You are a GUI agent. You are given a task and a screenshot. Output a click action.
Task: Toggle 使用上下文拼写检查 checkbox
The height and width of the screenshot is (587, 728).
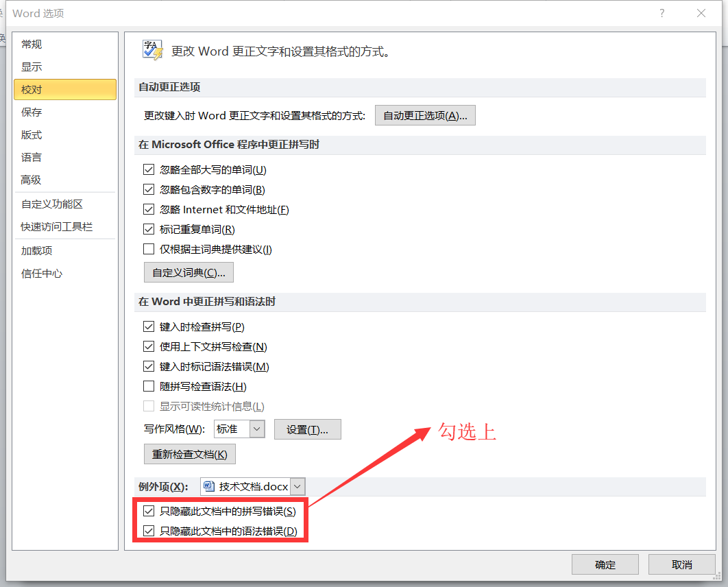(149, 347)
